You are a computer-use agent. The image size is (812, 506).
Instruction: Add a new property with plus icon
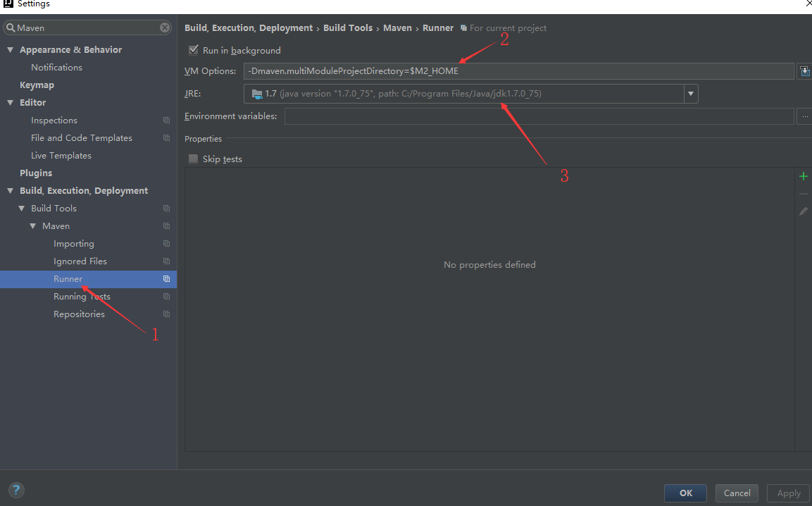tap(803, 177)
